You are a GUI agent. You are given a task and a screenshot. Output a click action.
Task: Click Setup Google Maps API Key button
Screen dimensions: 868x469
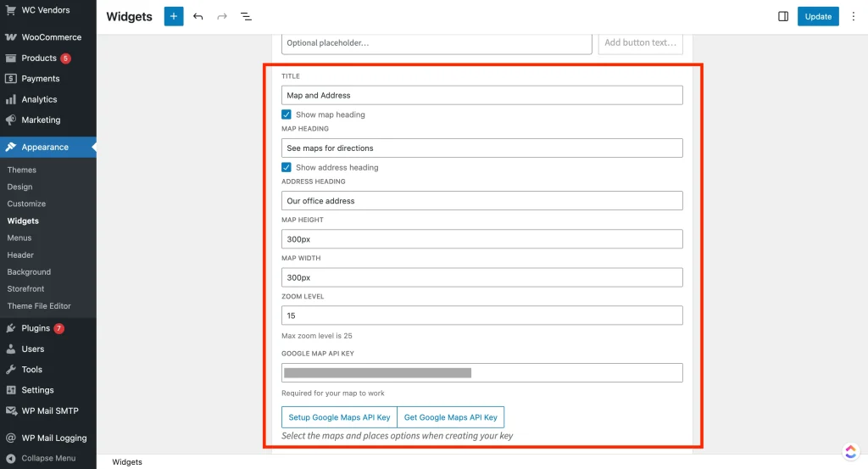(339, 417)
